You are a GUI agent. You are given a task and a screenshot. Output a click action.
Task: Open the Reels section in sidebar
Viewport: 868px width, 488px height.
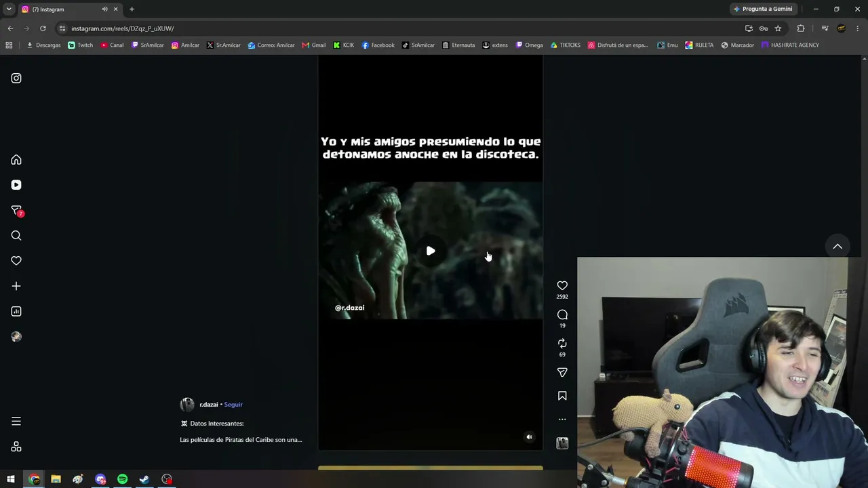coord(16,185)
